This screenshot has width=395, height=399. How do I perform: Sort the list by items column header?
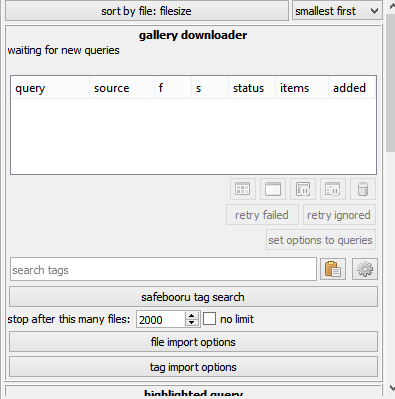[x=302, y=88]
